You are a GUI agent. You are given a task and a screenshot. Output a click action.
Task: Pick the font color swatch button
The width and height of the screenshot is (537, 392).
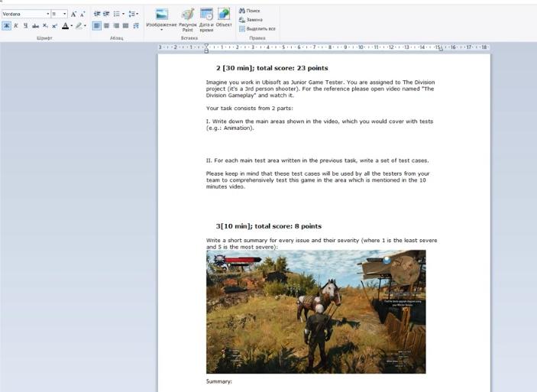(66, 26)
